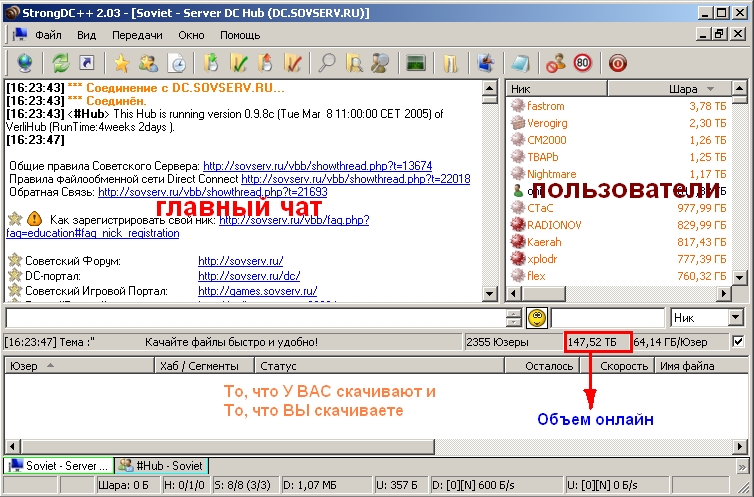
Task: Click the user list horizontal scroll-right arrow
Action: tap(724, 293)
